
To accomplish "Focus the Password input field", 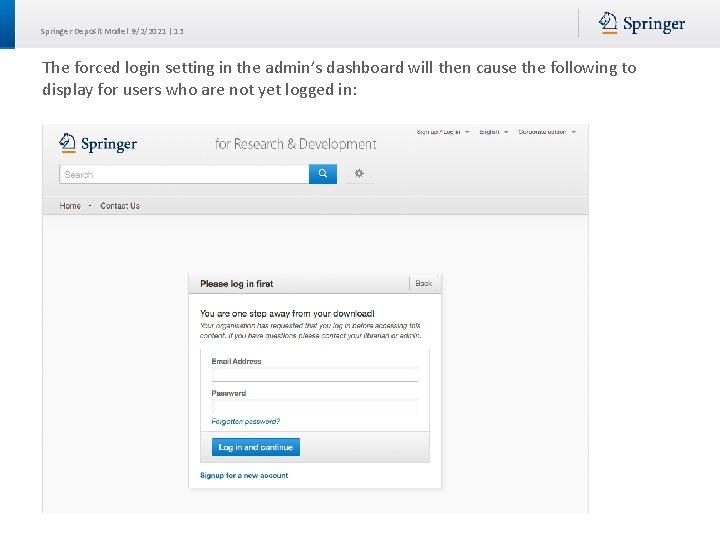I will (315, 405).
